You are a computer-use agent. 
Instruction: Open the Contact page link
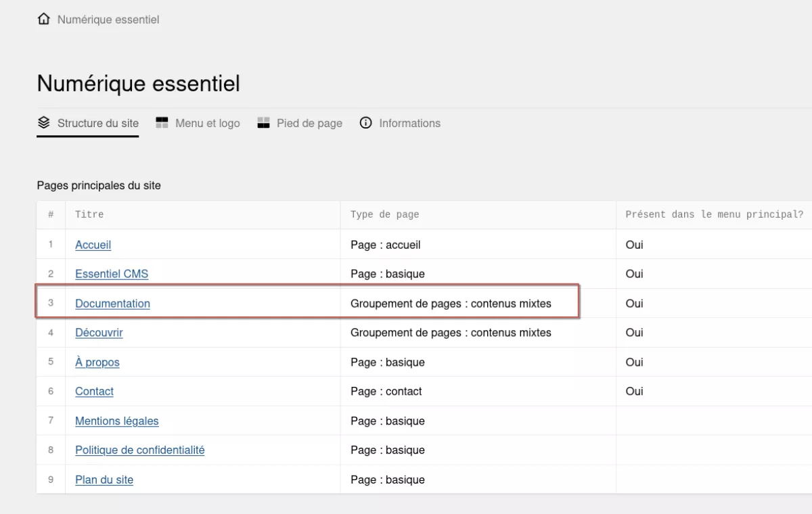pos(95,392)
